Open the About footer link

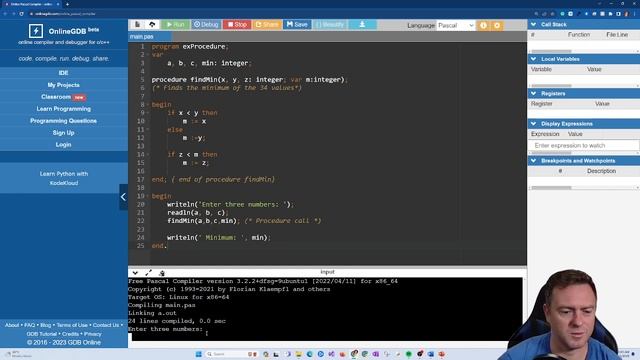tap(12, 325)
